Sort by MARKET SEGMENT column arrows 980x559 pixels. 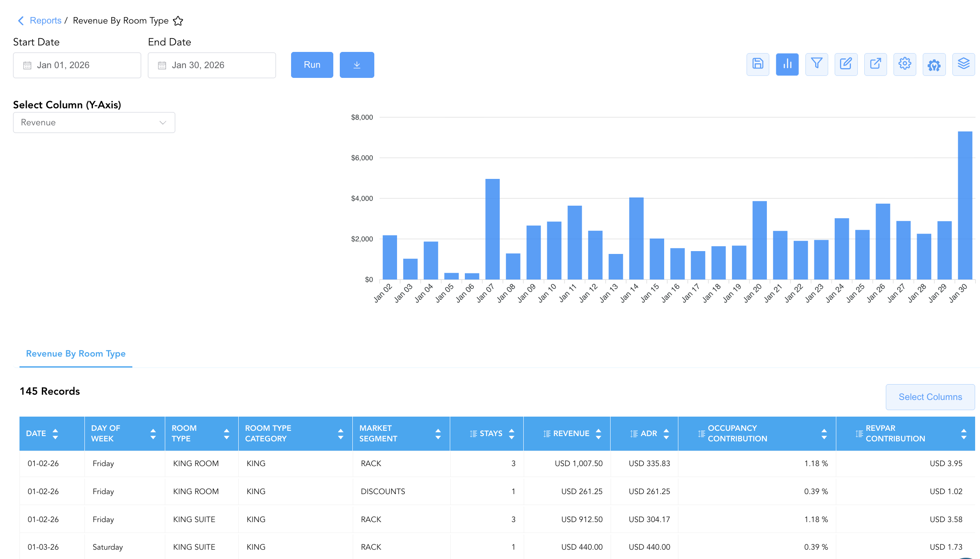tap(438, 434)
